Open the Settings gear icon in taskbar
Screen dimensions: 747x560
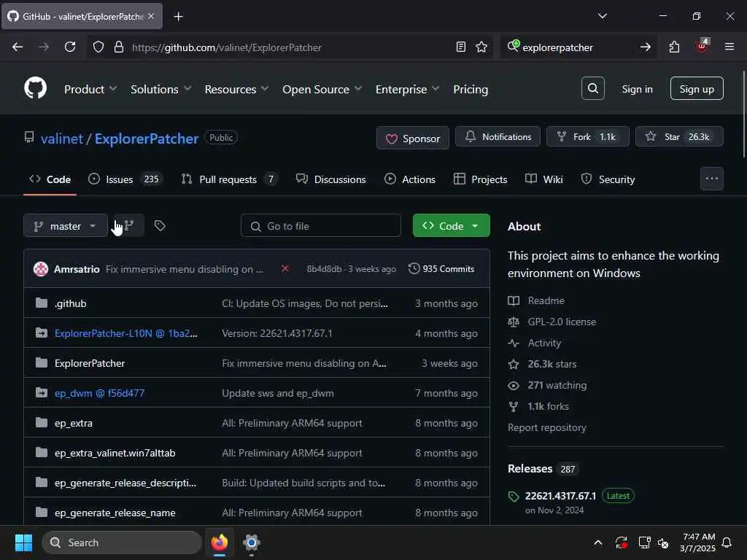[x=251, y=542]
